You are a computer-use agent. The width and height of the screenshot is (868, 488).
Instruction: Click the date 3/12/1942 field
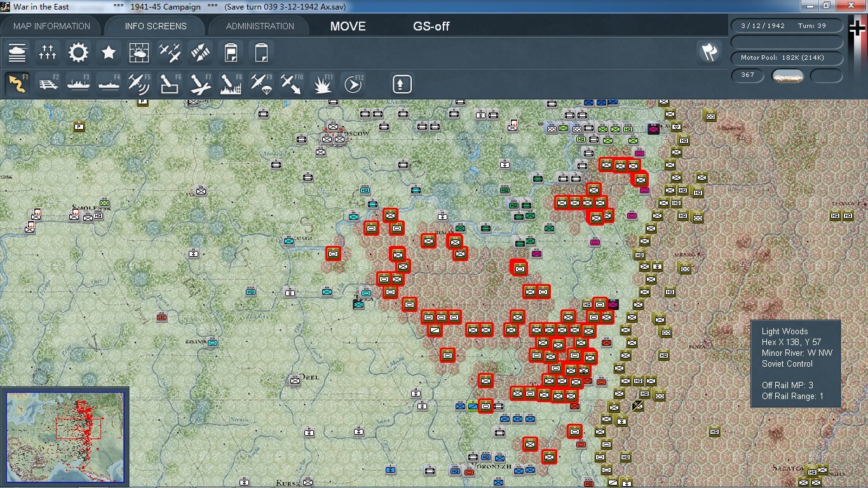[763, 26]
